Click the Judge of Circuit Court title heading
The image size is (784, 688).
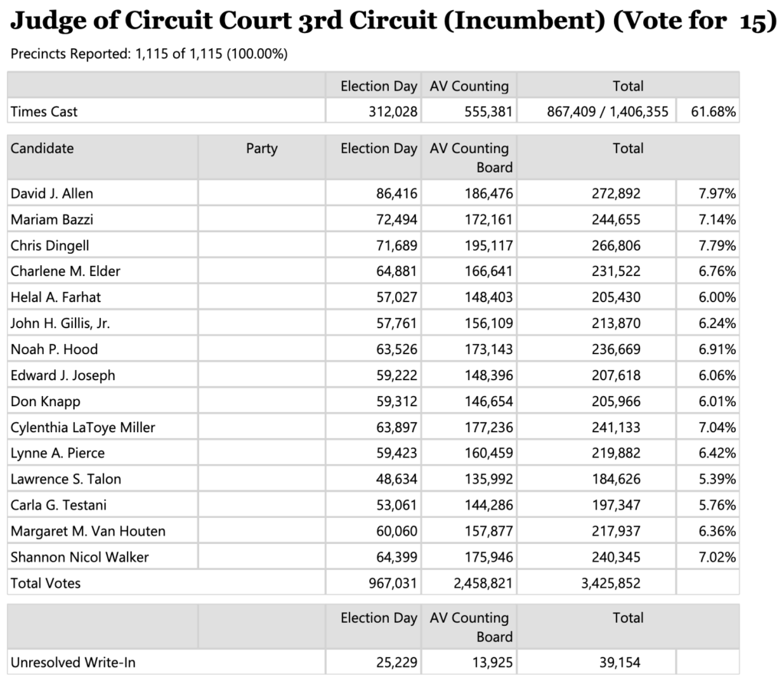click(388, 21)
